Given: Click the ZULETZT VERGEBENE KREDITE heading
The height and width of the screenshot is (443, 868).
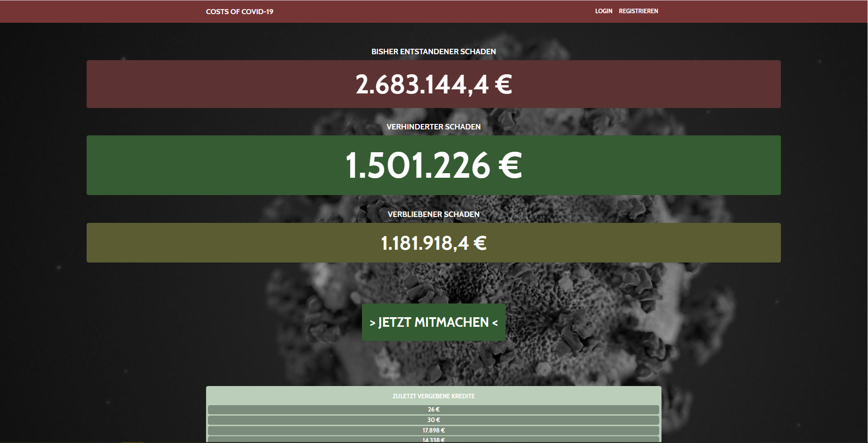Looking at the screenshot, I should [x=434, y=396].
